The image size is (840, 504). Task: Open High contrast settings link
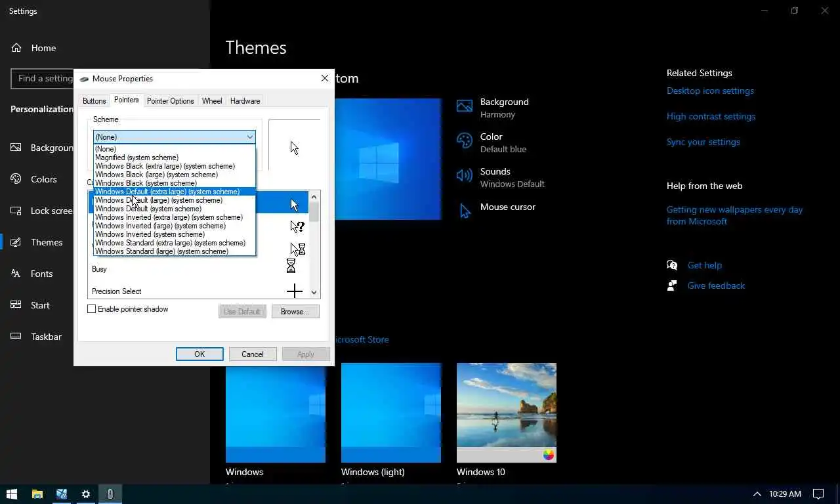pyautogui.click(x=711, y=116)
